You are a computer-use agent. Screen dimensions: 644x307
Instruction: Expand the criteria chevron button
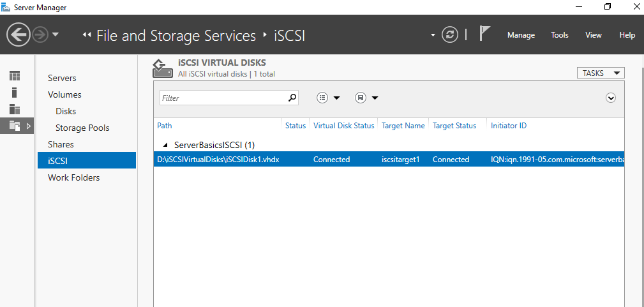611,98
